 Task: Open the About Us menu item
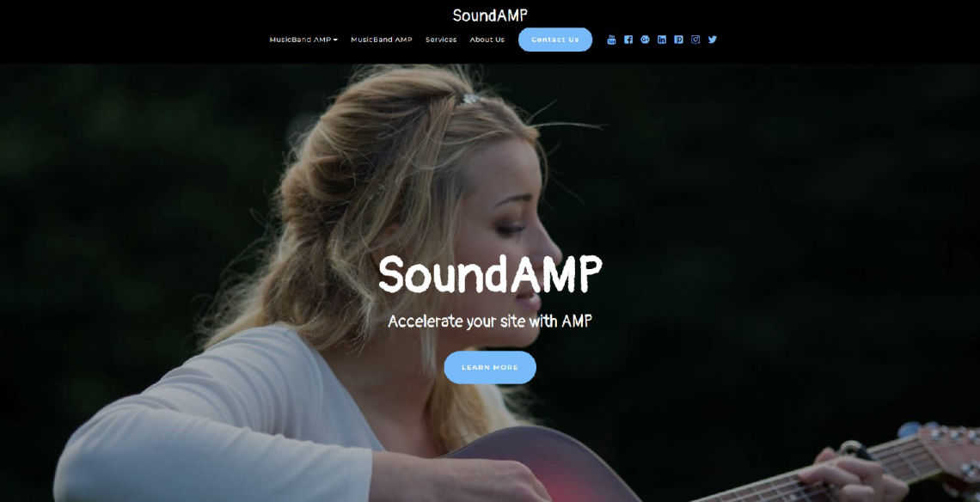[x=487, y=40]
